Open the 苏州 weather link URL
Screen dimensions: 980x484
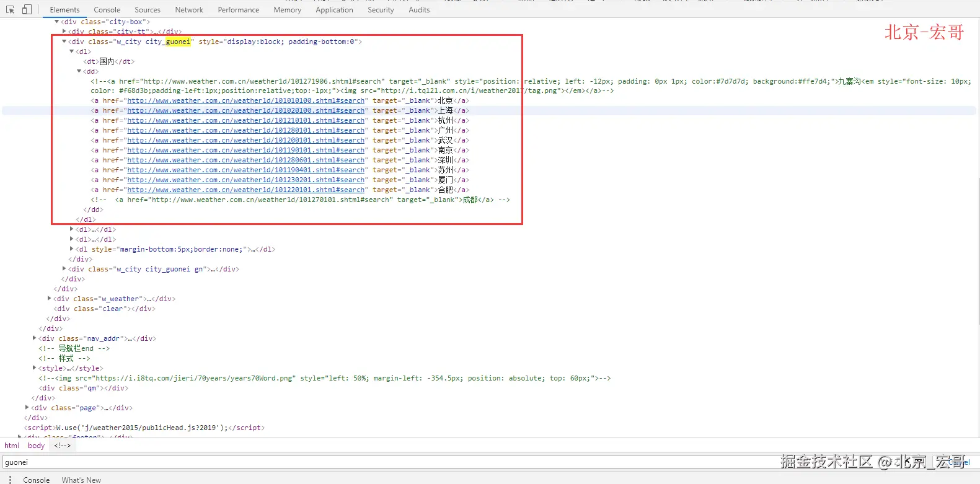pyautogui.click(x=246, y=170)
